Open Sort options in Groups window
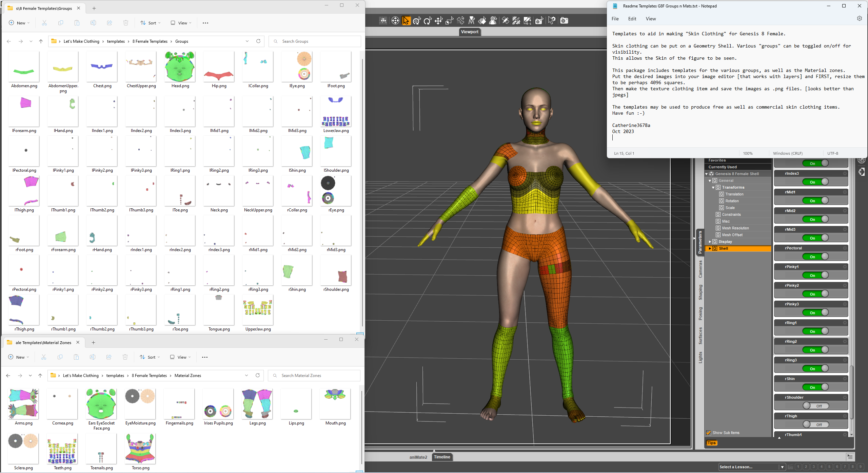Image resolution: width=868 pixels, height=473 pixels. (150, 23)
